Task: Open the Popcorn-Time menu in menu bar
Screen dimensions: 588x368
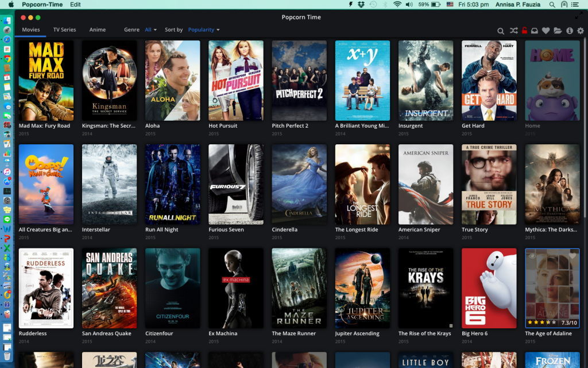Action: point(42,5)
